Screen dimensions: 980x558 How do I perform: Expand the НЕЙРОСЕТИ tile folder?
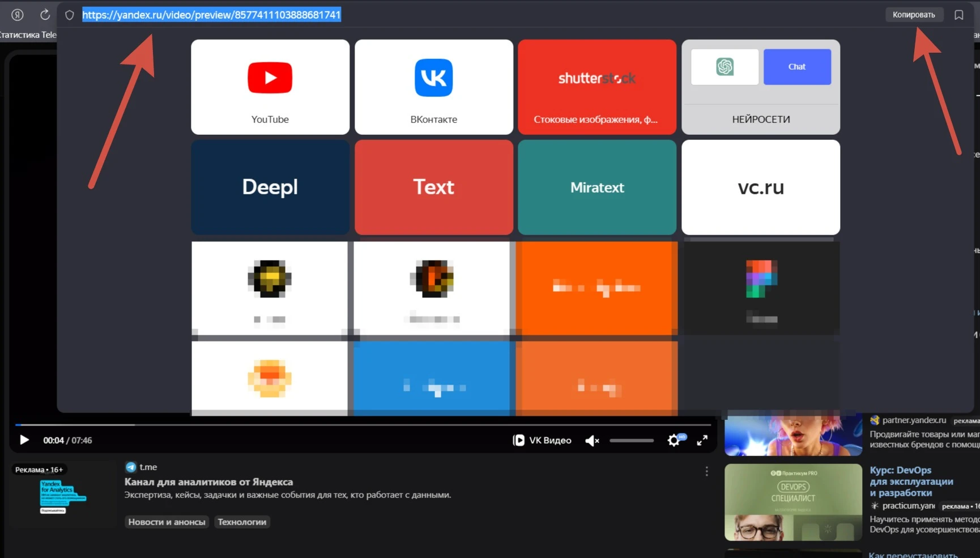click(761, 119)
